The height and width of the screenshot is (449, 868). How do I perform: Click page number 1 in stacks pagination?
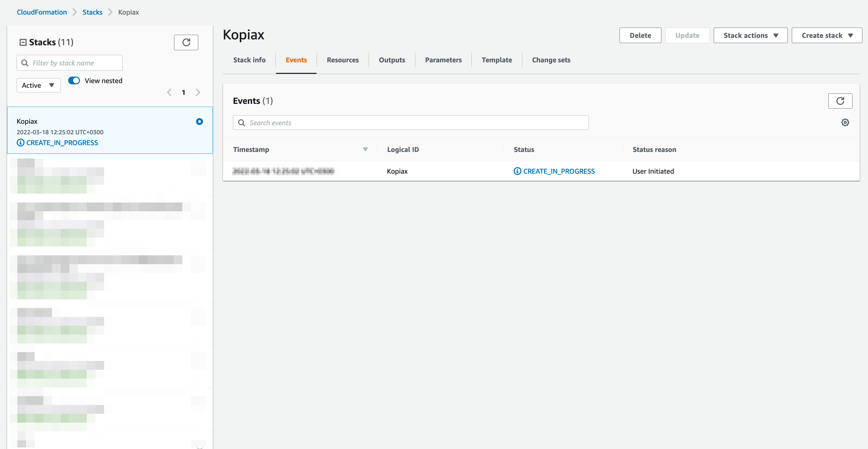(x=183, y=92)
